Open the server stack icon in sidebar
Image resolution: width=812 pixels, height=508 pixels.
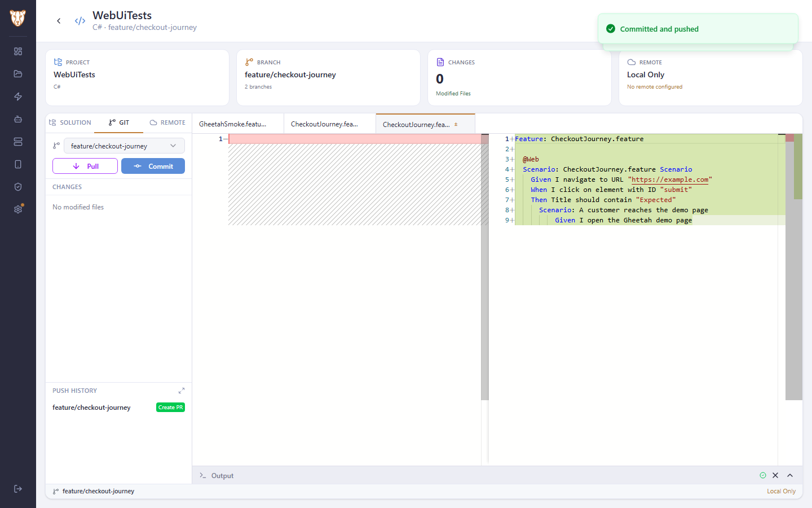[18, 142]
